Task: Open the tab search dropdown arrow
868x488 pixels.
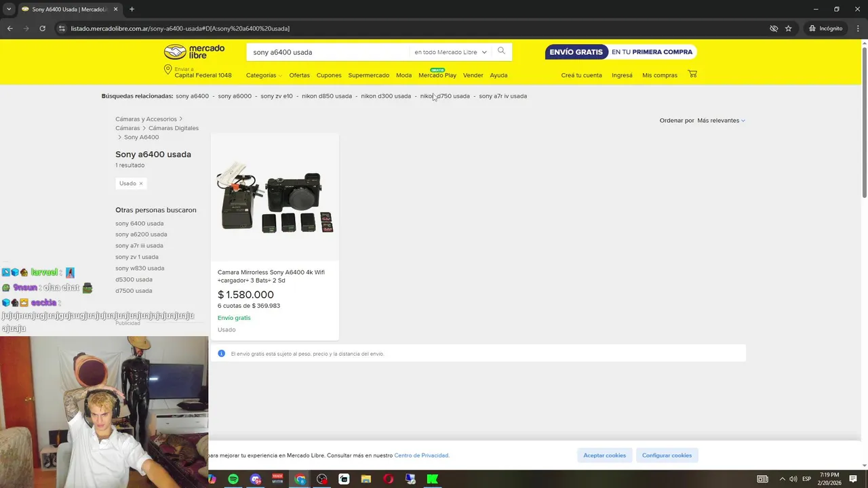Action: pos(9,9)
